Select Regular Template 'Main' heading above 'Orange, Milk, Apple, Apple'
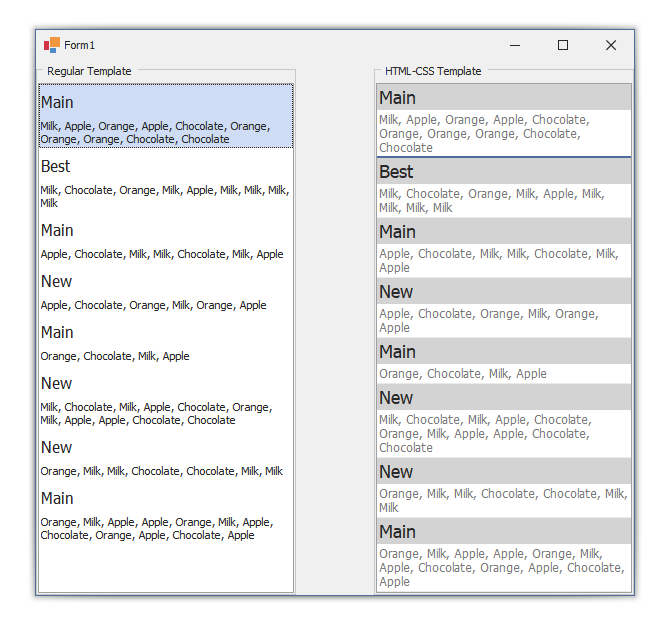 pos(57,498)
